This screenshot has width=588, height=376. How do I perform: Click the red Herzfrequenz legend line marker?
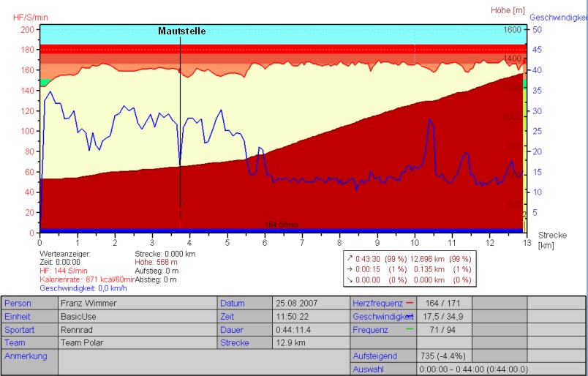coord(410,303)
